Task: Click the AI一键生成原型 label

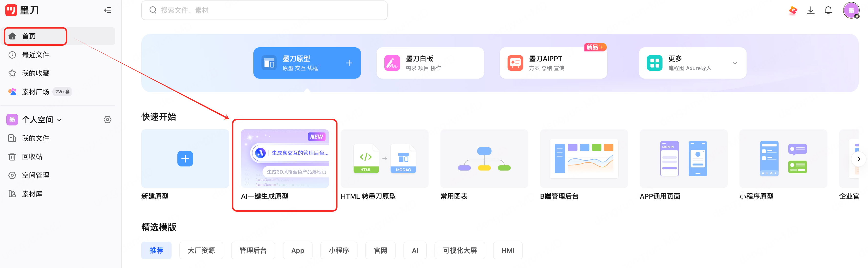Action: 264,196
